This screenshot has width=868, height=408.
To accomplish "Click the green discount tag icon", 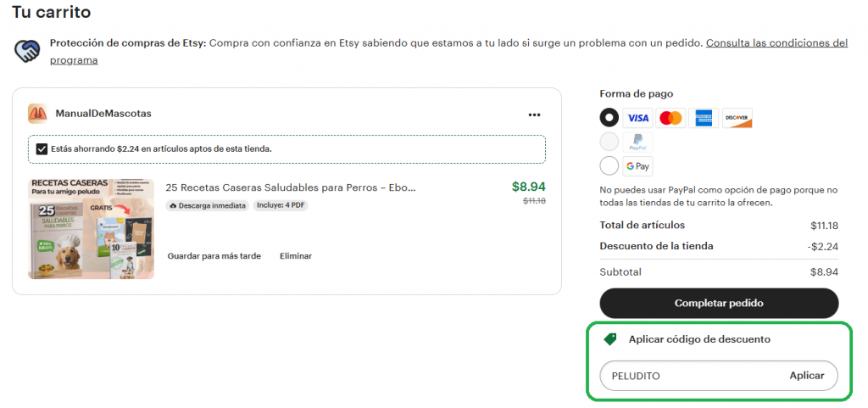I will (x=610, y=338).
